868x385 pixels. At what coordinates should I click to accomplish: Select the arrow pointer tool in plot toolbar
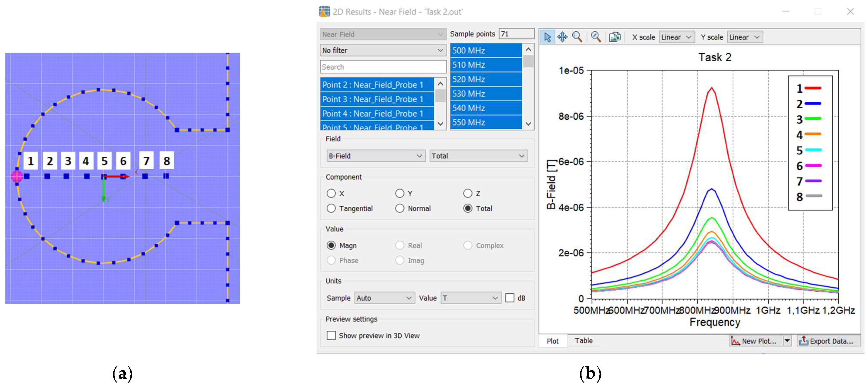(x=548, y=37)
